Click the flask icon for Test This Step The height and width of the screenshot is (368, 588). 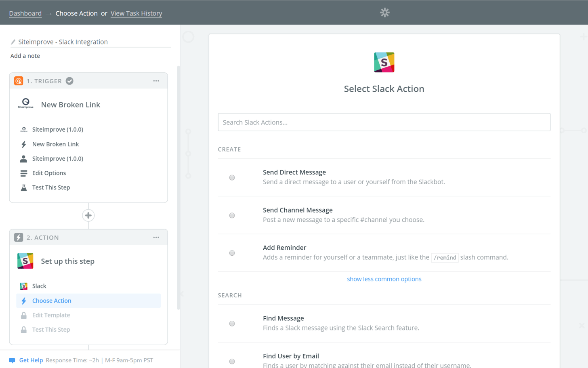coord(24,187)
